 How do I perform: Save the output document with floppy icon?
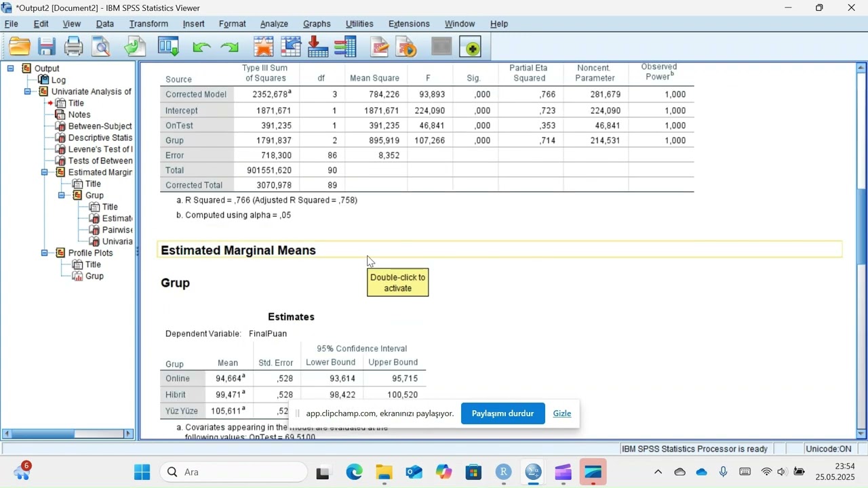coord(47,47)
